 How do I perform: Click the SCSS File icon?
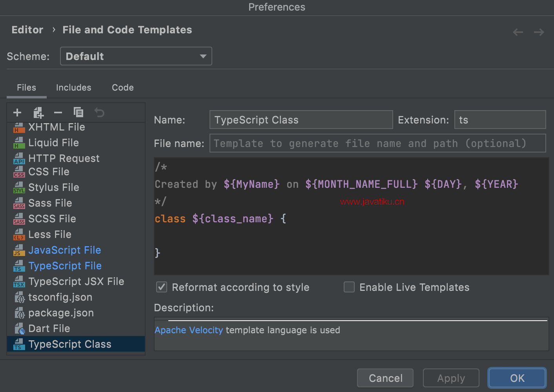coord(19,219)
